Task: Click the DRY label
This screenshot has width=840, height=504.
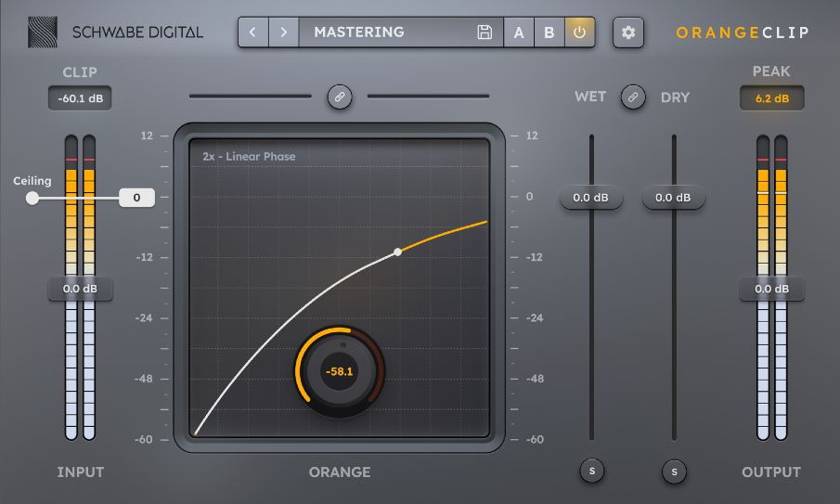Action: (675, 97)
